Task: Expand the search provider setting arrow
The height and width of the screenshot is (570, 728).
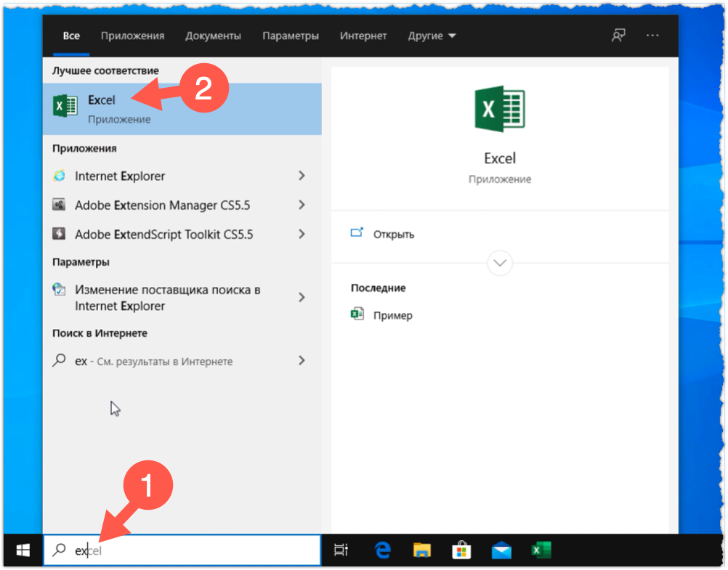Action: [x=302, y=297]
